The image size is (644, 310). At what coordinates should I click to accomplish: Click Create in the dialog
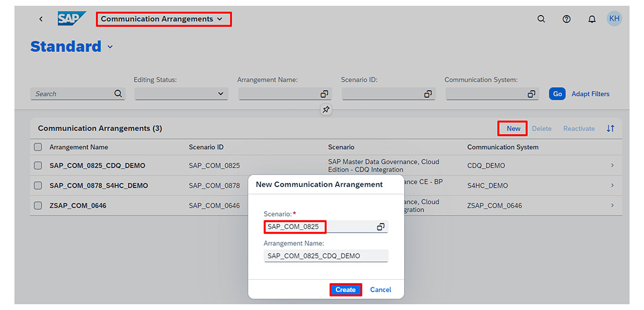pos(346,290)
